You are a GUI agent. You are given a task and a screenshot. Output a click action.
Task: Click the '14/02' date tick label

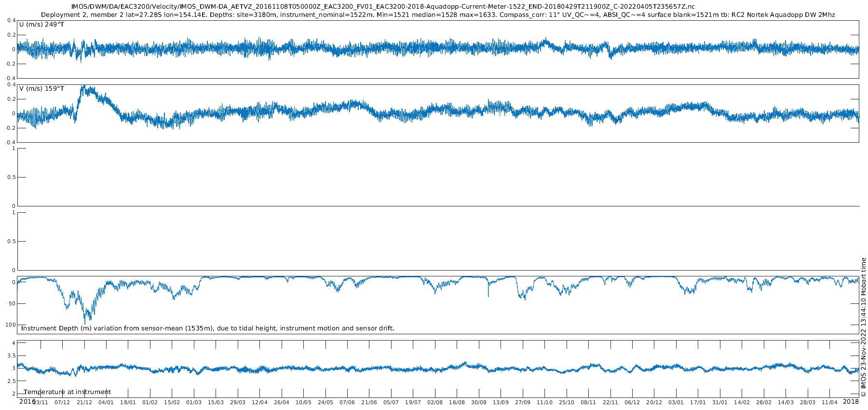point(742,402)
